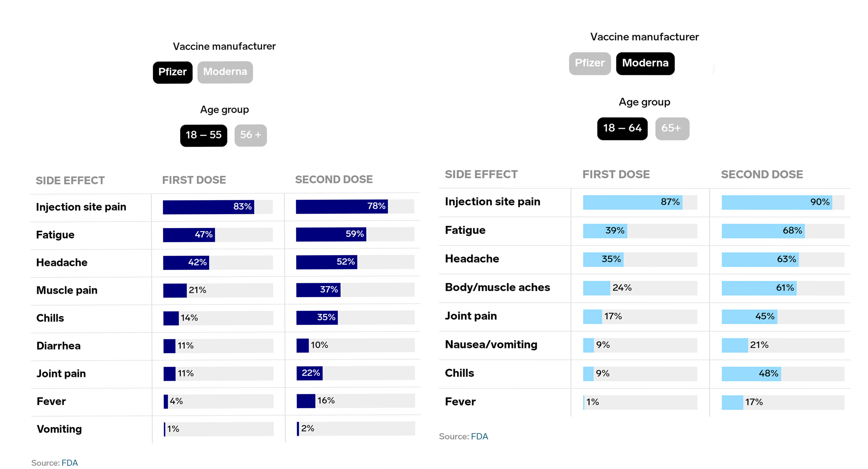This screenshot has height=469, width=868.
Task: Click the Muscle pain row label
Action: click(x=67, y=290)
